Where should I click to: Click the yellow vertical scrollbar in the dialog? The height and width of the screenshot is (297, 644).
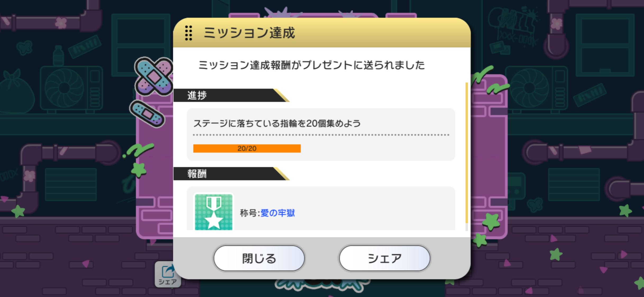(467, 153)
